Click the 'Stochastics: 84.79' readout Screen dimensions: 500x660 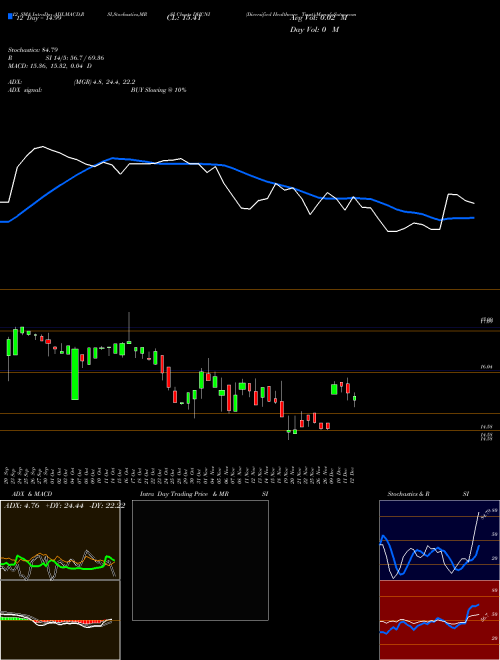[33, 50]
